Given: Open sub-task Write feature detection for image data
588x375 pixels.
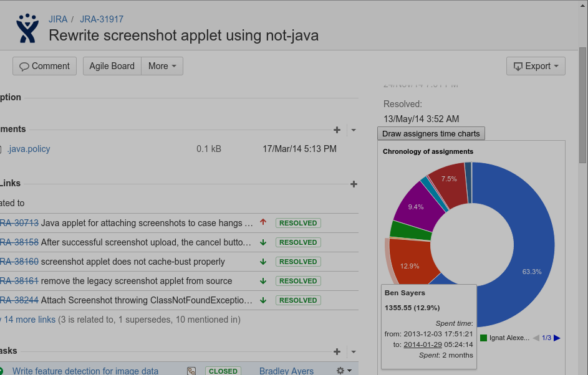Looking at the screenshot, I should click(x=85, y=371).
